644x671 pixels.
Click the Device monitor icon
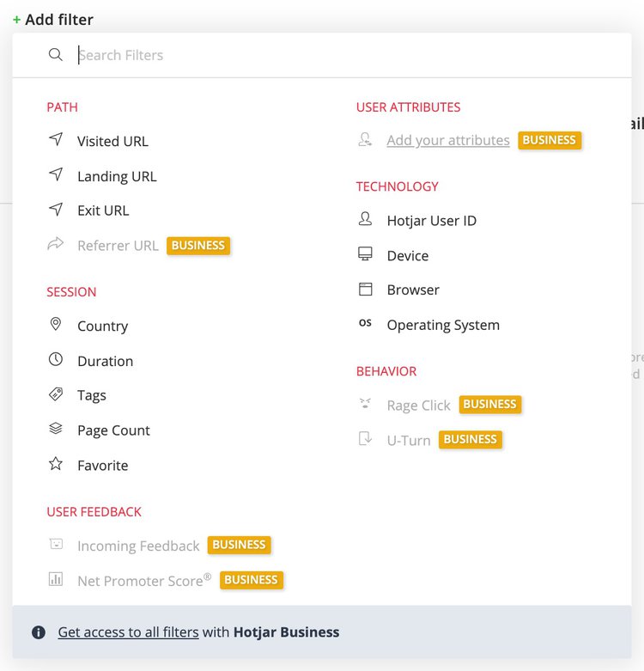click(365, 253)
